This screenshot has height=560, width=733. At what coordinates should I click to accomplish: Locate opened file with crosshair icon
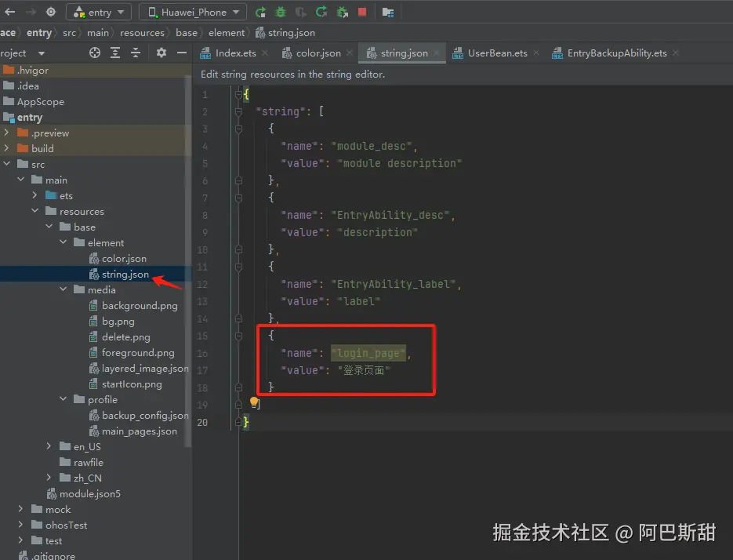[x=95, y=53]
